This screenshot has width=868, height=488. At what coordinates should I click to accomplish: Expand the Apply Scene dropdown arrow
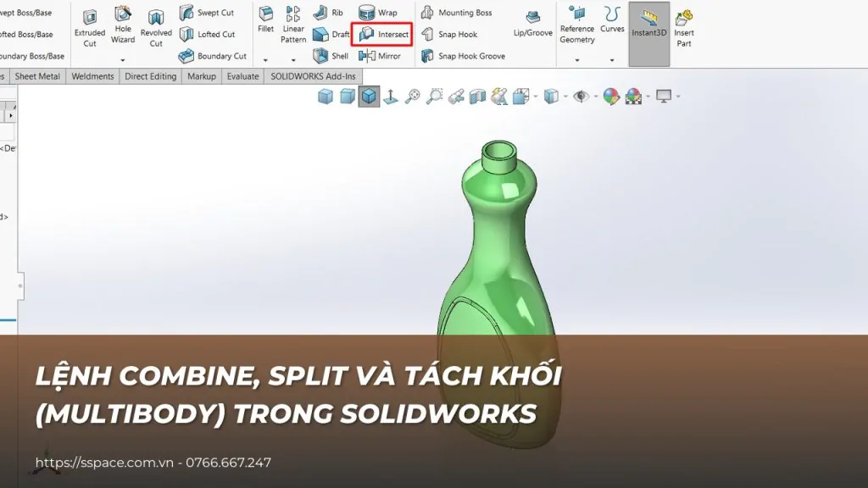pos(648,97)
